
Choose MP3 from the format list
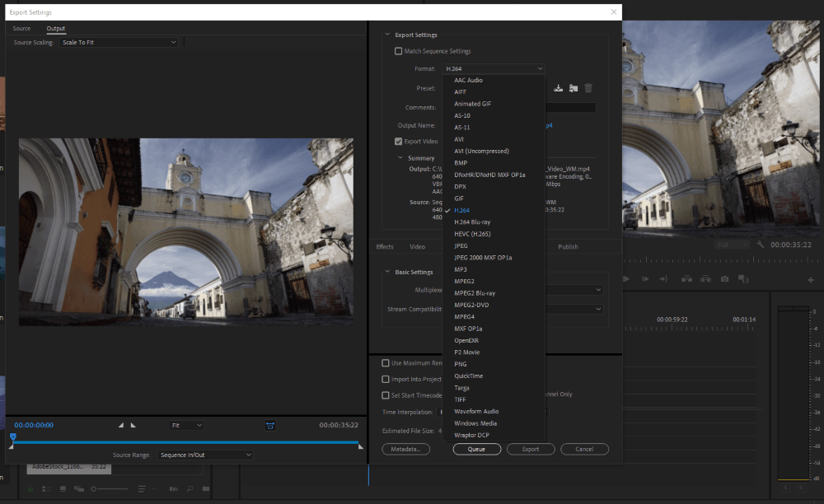tap(494, 269)
